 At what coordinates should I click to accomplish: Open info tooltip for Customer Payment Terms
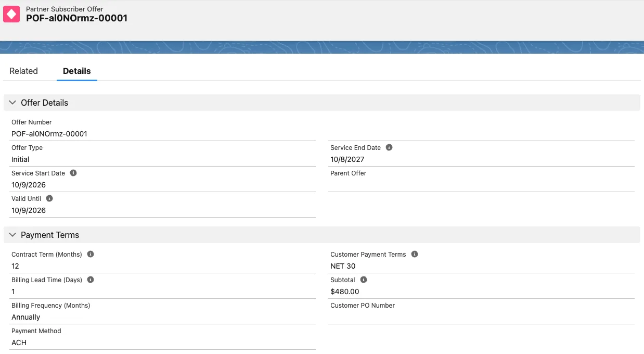click(x=415, y=254)
